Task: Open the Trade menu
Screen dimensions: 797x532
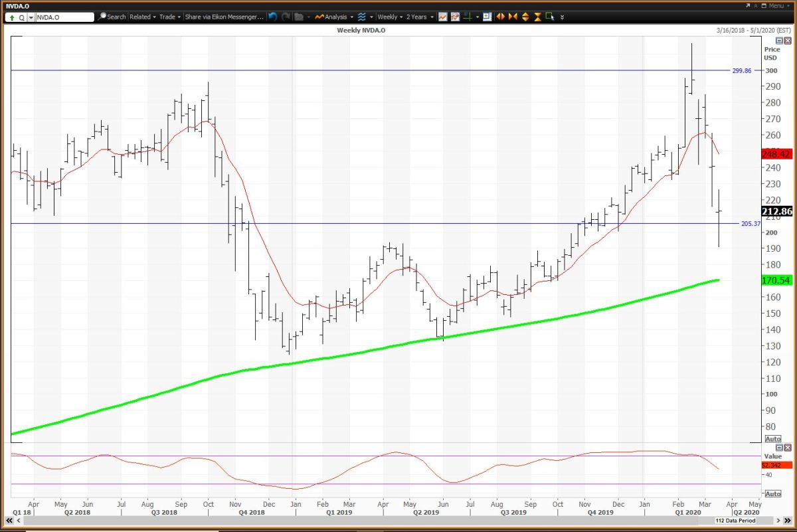Action: tap(170, 17)
